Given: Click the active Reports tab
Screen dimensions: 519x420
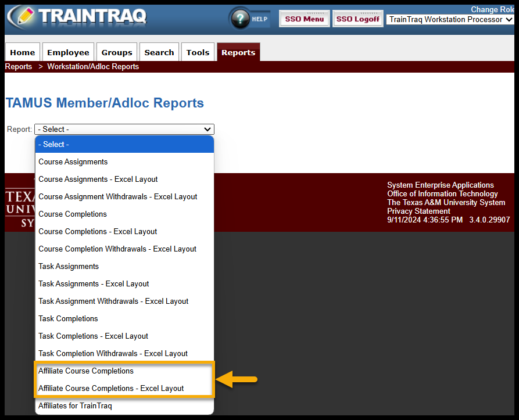Looking at the screenshot, I should (x=238, y=52).
